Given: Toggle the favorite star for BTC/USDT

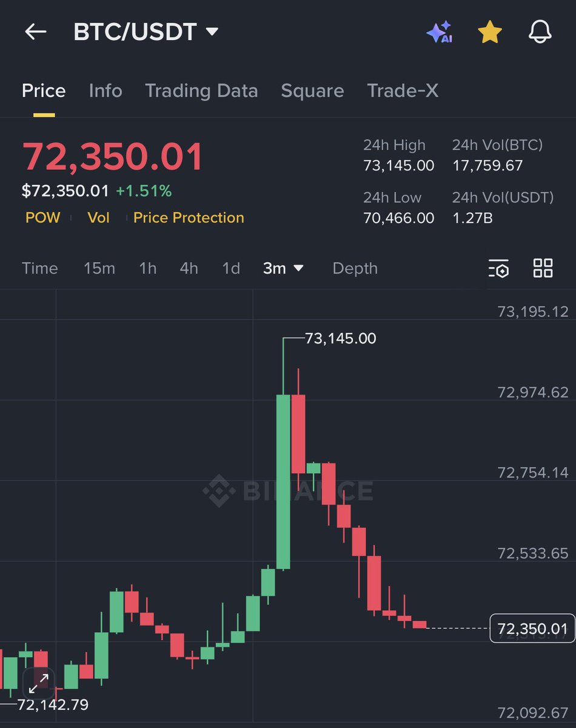Looking at the screenshot, I should point(489,32).
